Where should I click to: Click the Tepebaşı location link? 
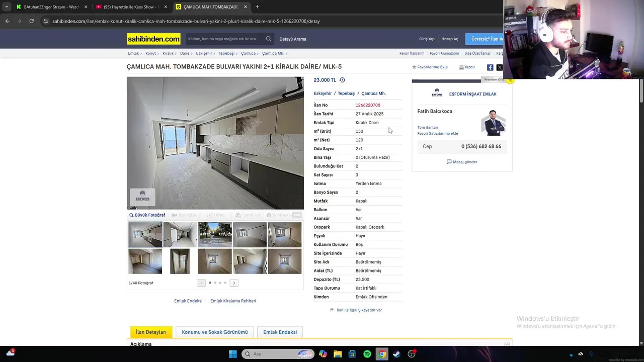[x=346, y=94]
